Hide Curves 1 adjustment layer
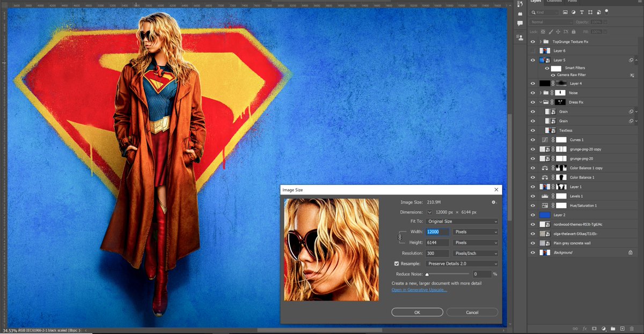 point(533,139)
